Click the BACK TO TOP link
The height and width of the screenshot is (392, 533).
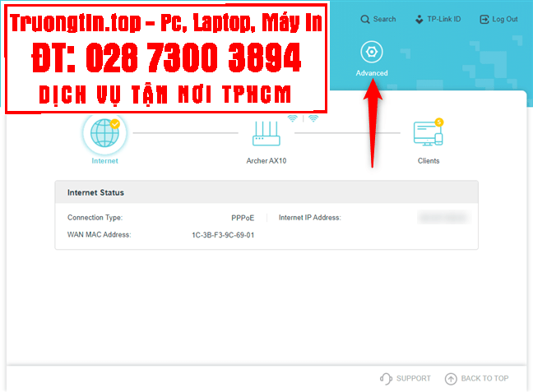(x=484, y=378)
